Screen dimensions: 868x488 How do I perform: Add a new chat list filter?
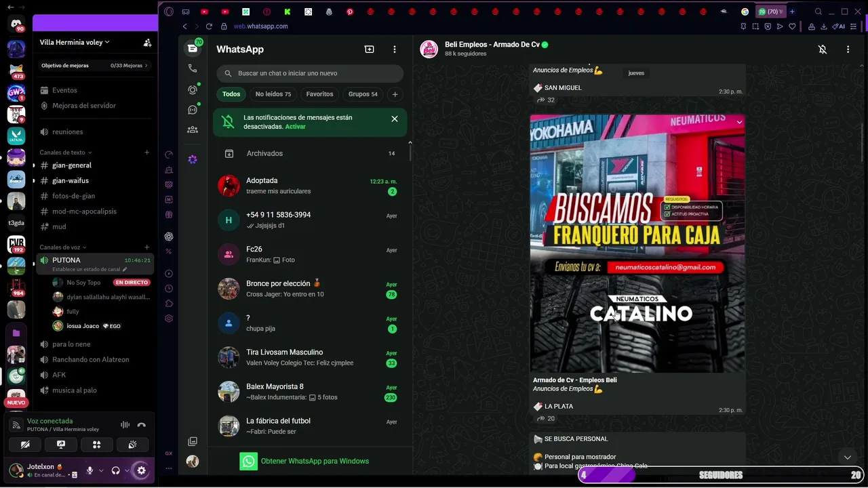coord(395,94)
